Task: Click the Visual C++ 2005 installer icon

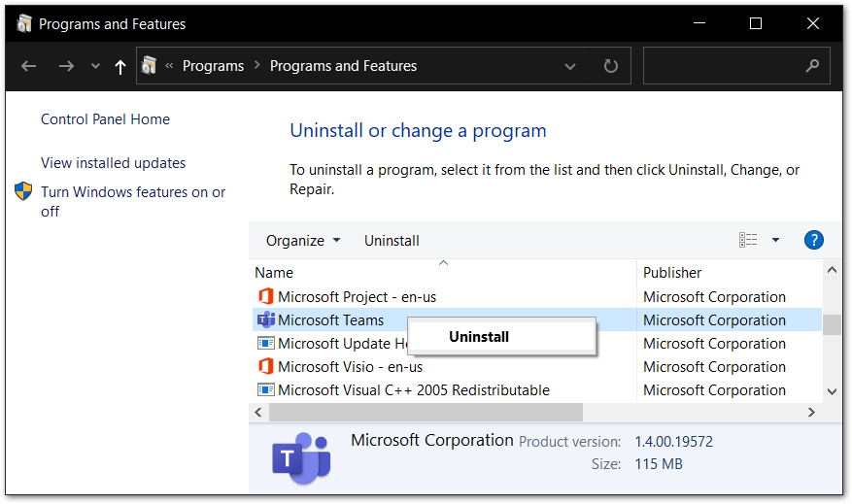Action: coord(266,390)
